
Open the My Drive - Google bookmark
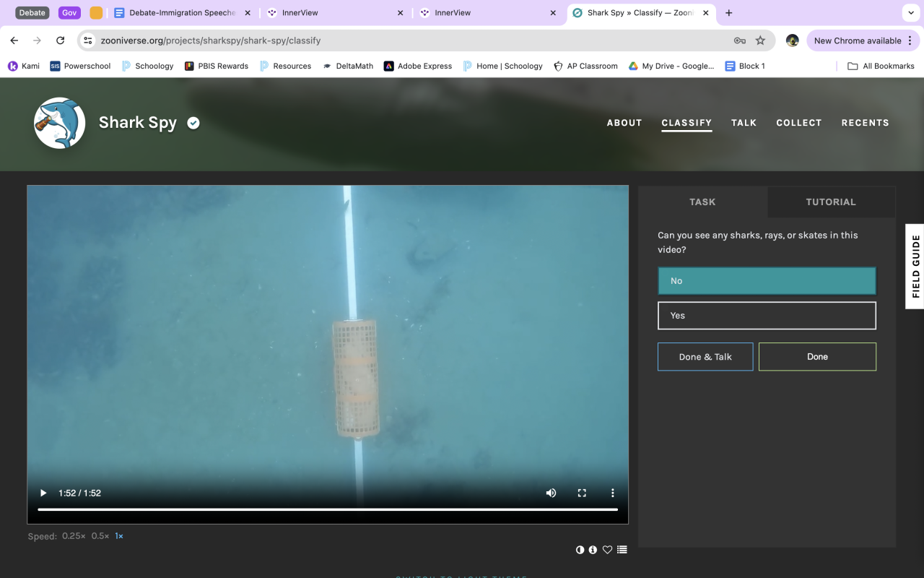pos(671,66)
